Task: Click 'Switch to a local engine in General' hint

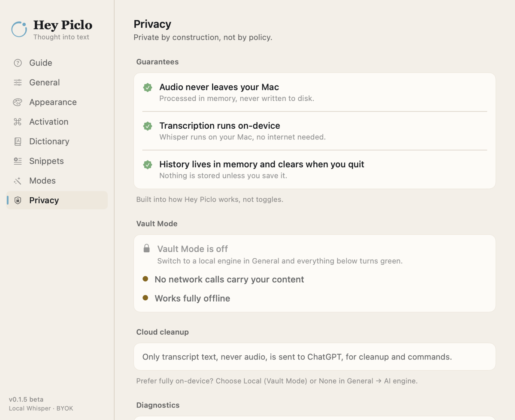Action: click(280, 261)
